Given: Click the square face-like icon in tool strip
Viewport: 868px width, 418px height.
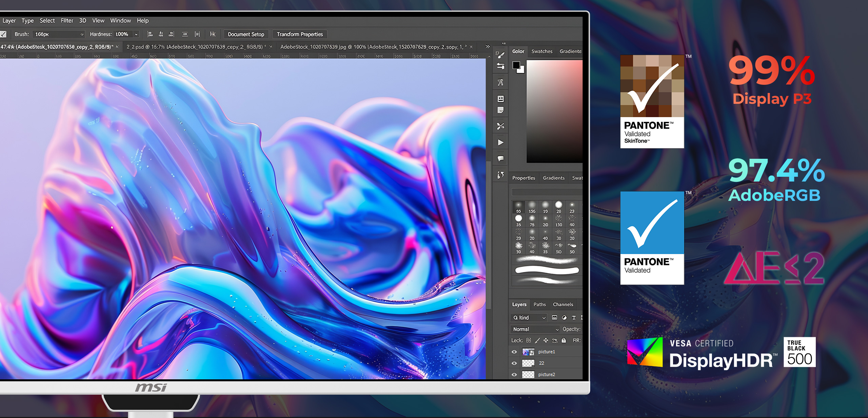Looking at the screenshot, I should click(500, 99).
